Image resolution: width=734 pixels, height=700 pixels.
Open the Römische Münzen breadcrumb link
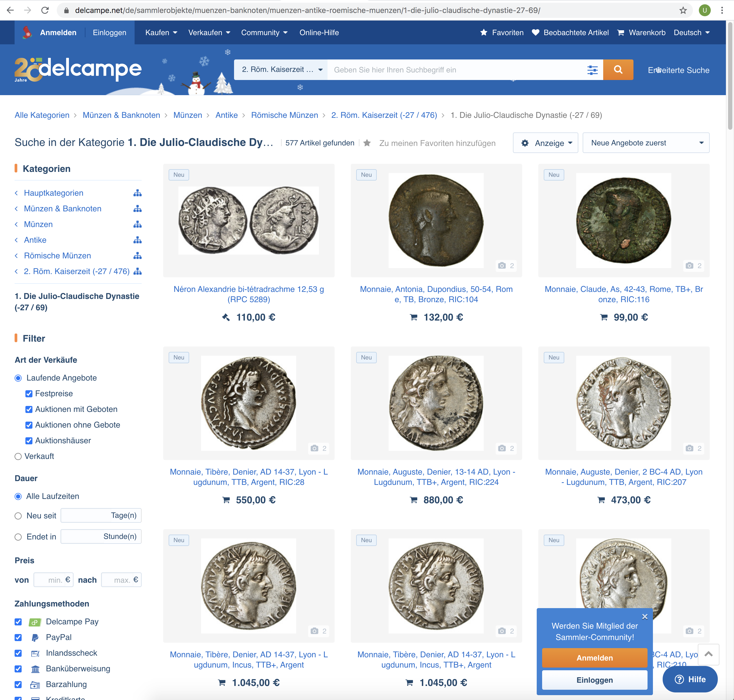point(284,115)
